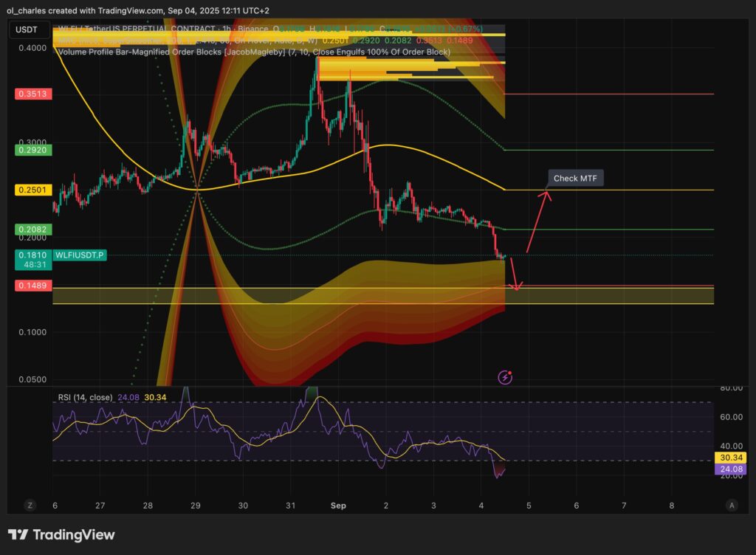Click the red 0.3513 price label
Screen dimensions: 756x555
pos(32,94)
